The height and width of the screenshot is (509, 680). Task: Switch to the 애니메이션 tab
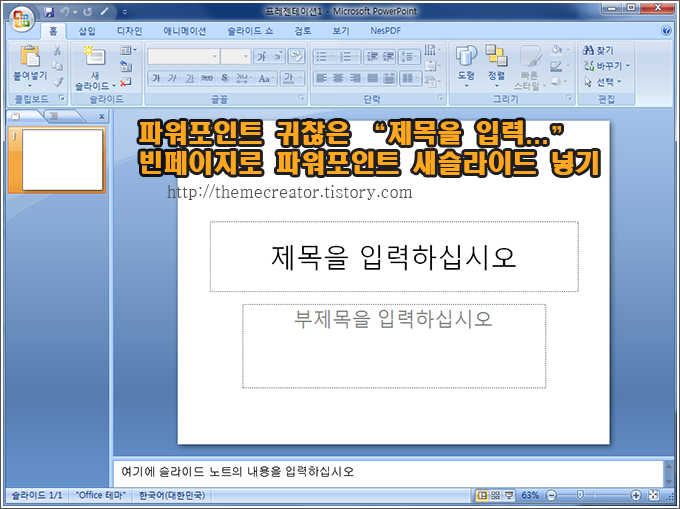point(184,31)
